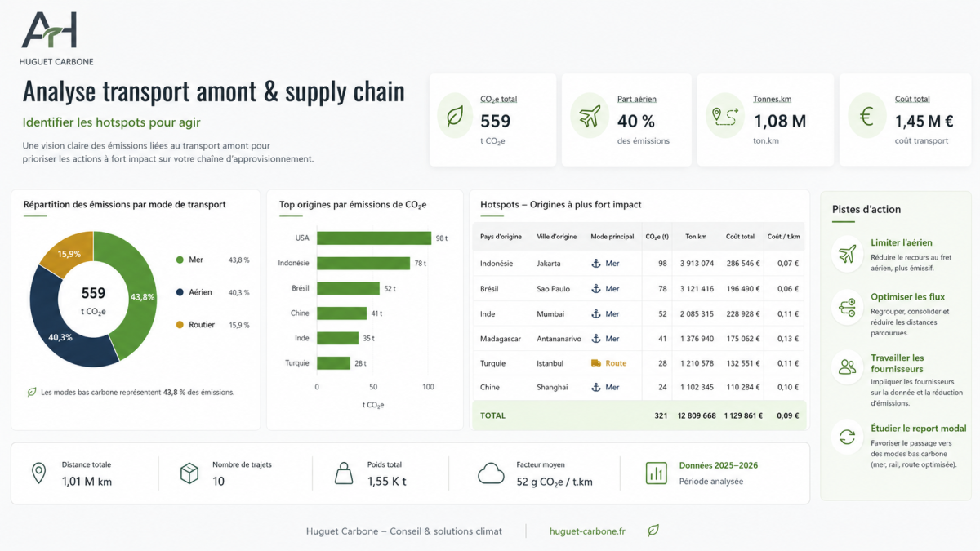Click the anchor icon in the Jakarta row
The height and width of the screenshot is (551, 980).
(x=596, y=264)
